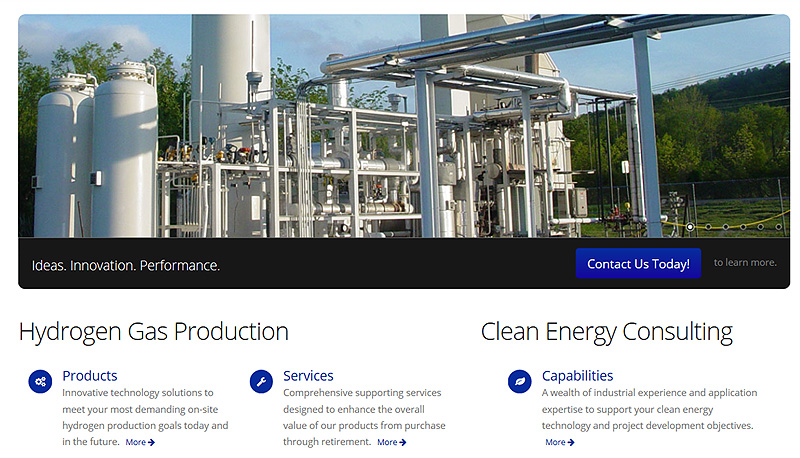Select the first (active) slideshow dot
Image resolution: width=800 pixels, height=458 pixels.
690,227
